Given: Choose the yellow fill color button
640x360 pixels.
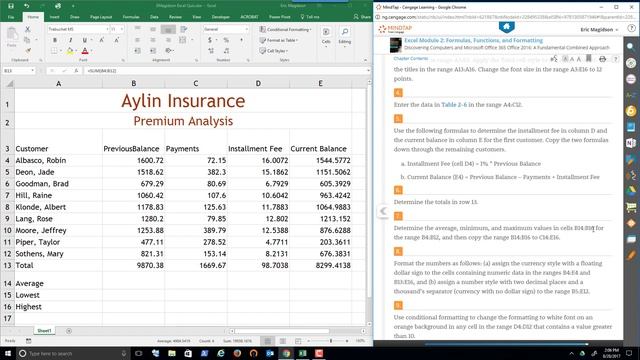Looking at the screenshot, I should click(70, 51).
